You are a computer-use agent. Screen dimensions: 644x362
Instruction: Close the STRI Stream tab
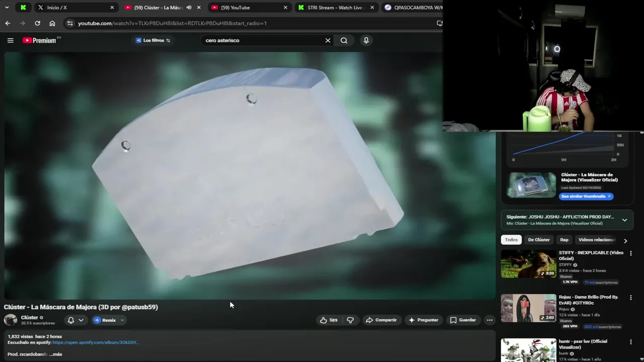[372, 8]
